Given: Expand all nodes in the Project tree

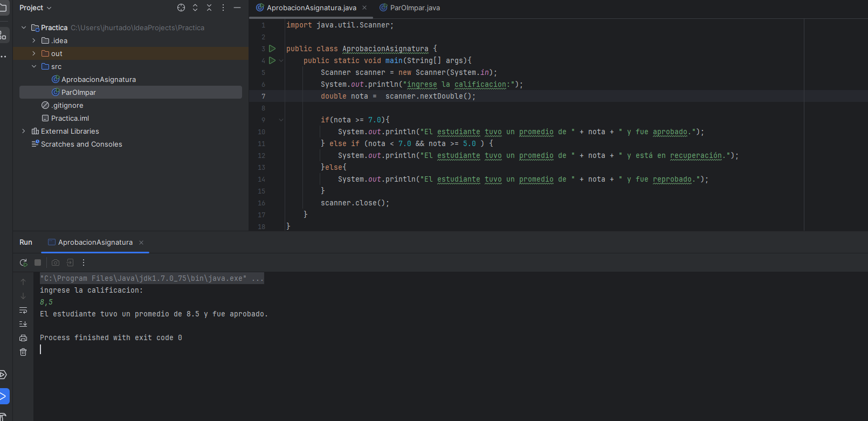Looking at the screenshot, I should 195,8.
